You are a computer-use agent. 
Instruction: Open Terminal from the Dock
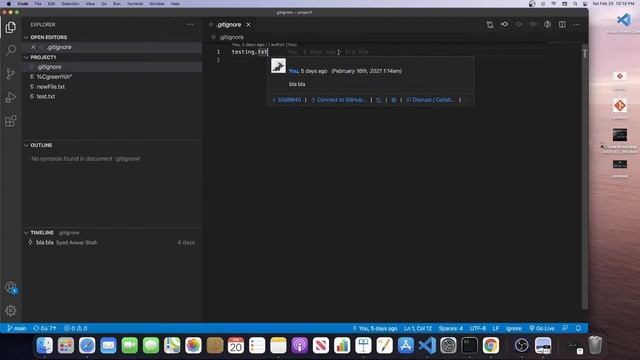pyautogui.click(x=469, y=345)
